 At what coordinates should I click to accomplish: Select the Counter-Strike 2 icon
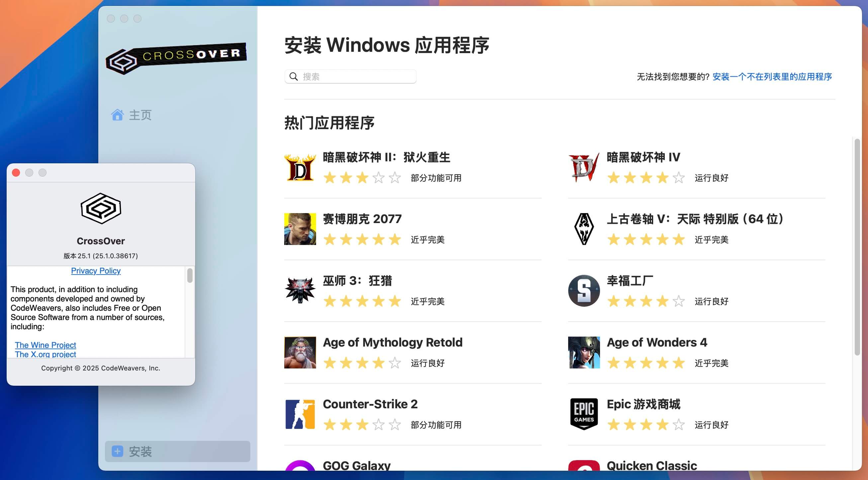[300, 414]
